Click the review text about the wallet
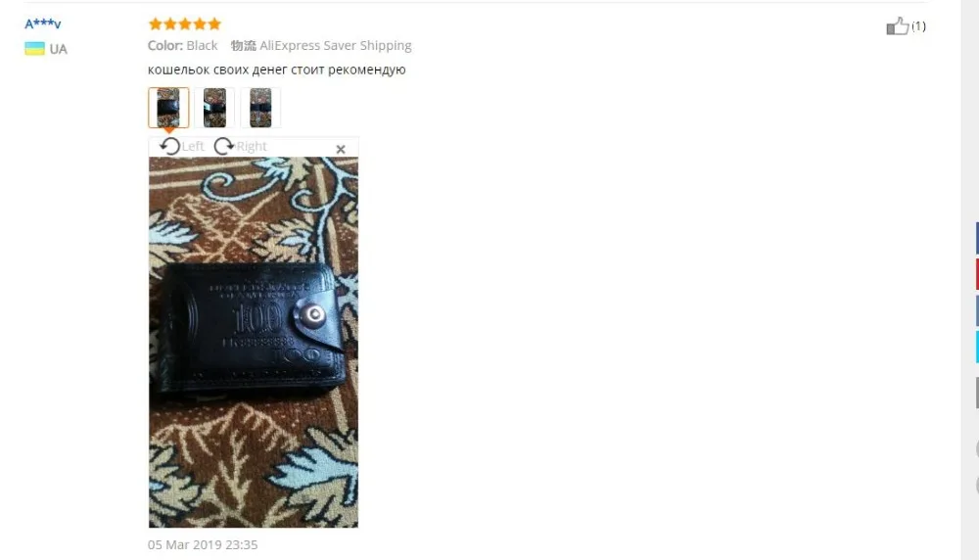 (x=277, y=70)
